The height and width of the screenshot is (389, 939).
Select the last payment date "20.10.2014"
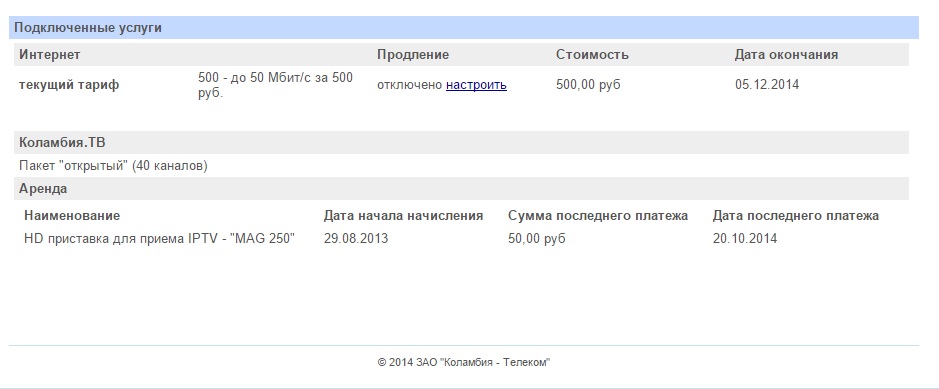pyautogui.click(x=745, y=239)
